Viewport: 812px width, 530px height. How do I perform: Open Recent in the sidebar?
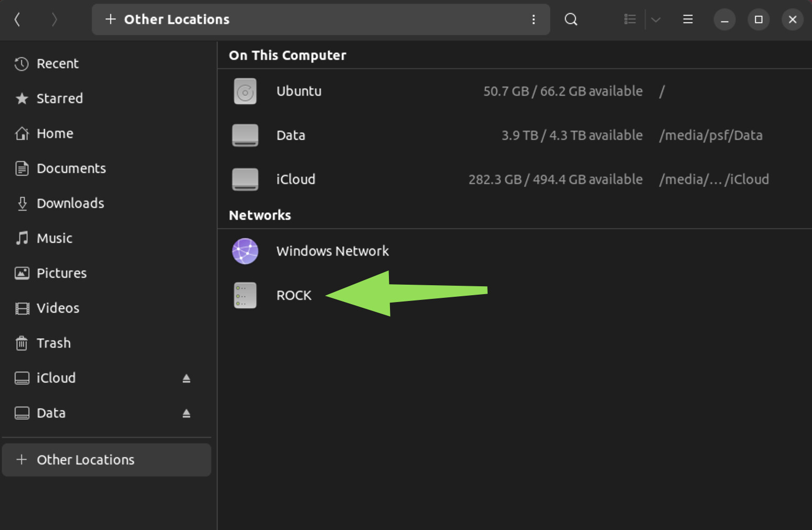57,64
